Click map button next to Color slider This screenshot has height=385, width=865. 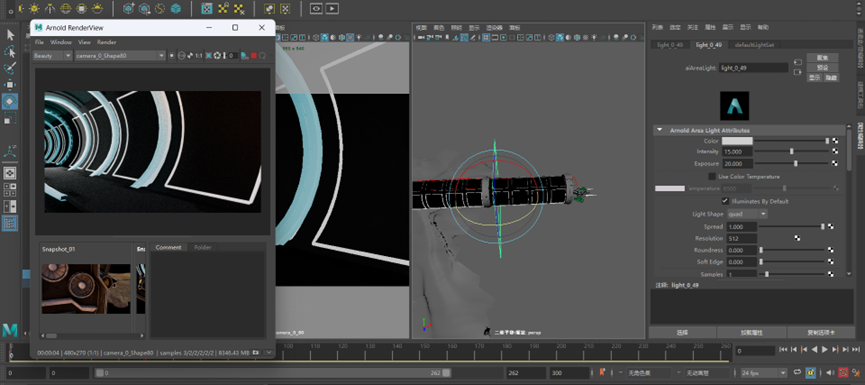[x=835, y=141]
